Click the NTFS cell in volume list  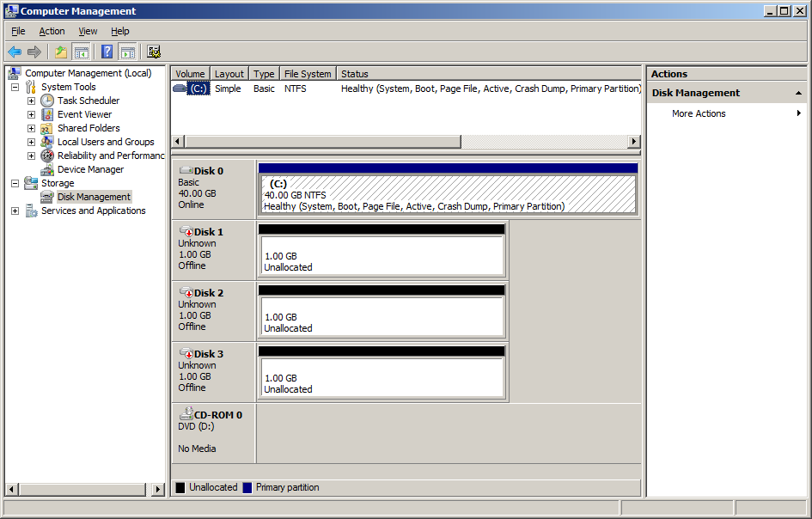pyautogui.click(x=296, y=89)
